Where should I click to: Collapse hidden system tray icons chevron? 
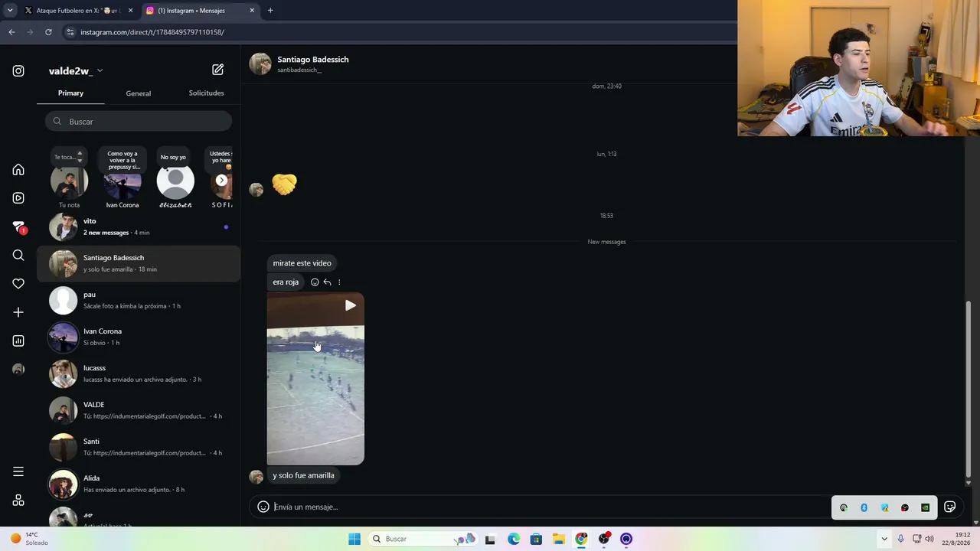click(884, 539)
